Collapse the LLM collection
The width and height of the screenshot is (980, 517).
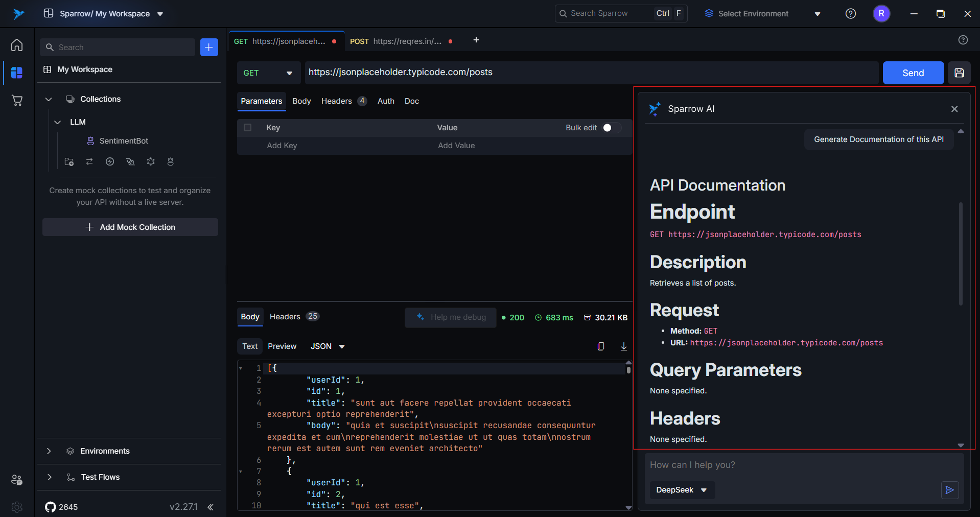(x=58, y=122)
